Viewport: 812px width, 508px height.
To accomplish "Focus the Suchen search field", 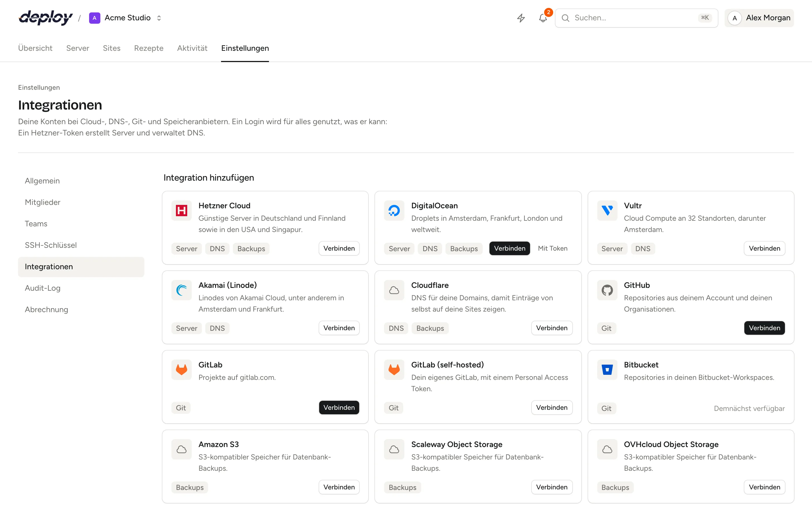I will coord(636,18).
